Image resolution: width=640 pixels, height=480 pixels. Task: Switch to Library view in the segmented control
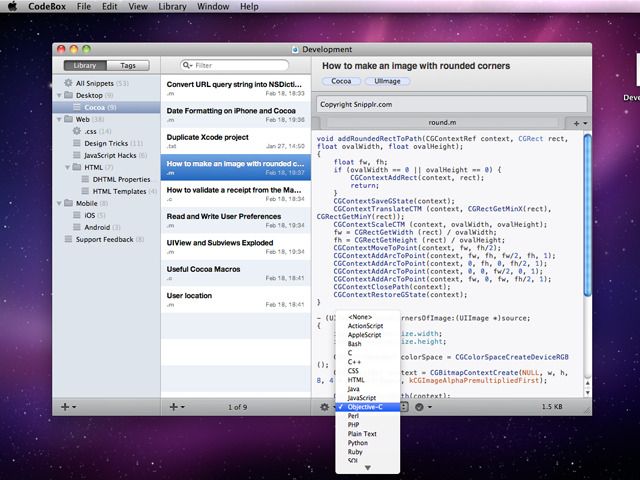(x=85, y=65)
